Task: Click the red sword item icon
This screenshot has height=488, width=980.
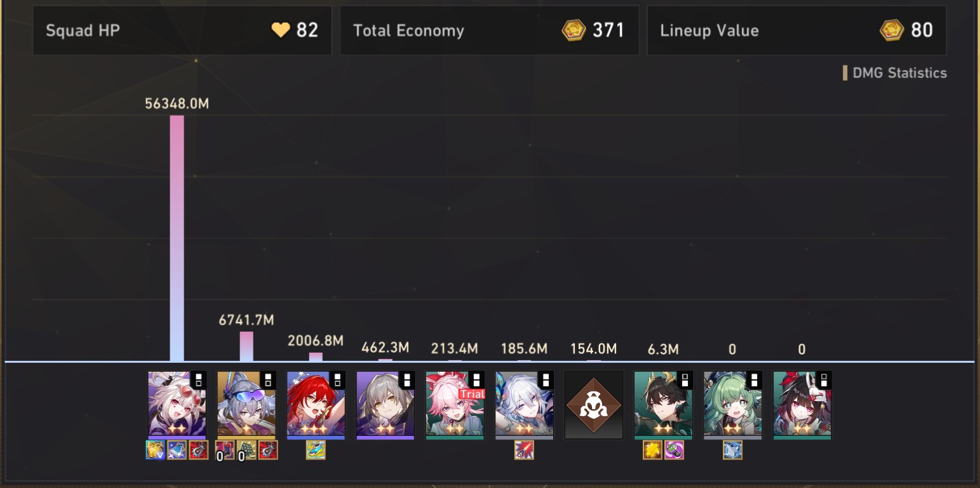Action: tap(524, 450)
